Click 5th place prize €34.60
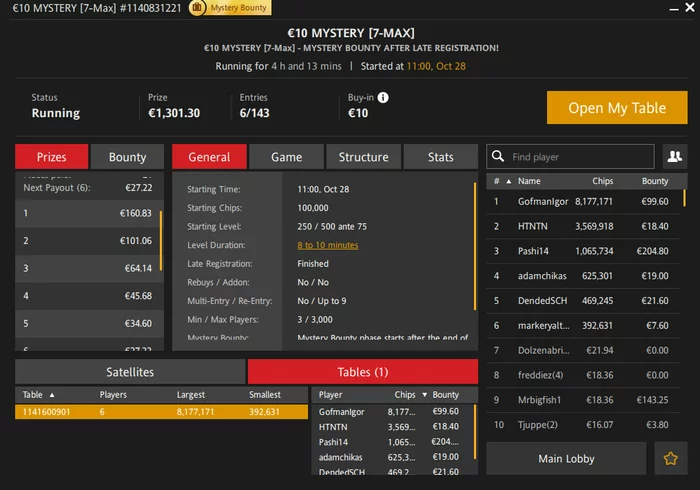The height and width of the screenshot is (490, 700). click(x=89, y=324)
